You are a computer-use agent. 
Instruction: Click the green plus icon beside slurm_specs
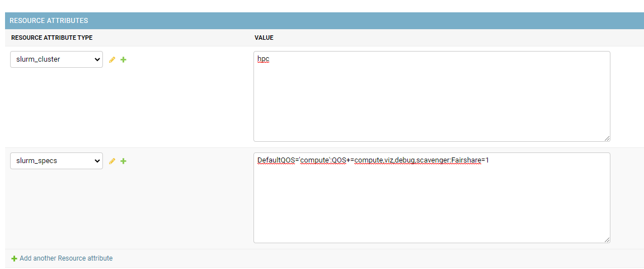tap(123, 161)
